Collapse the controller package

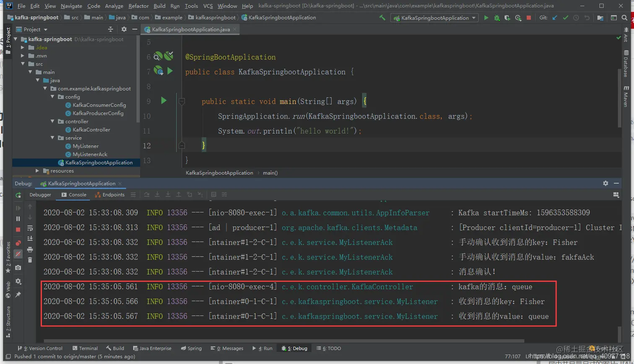(52, 122)
